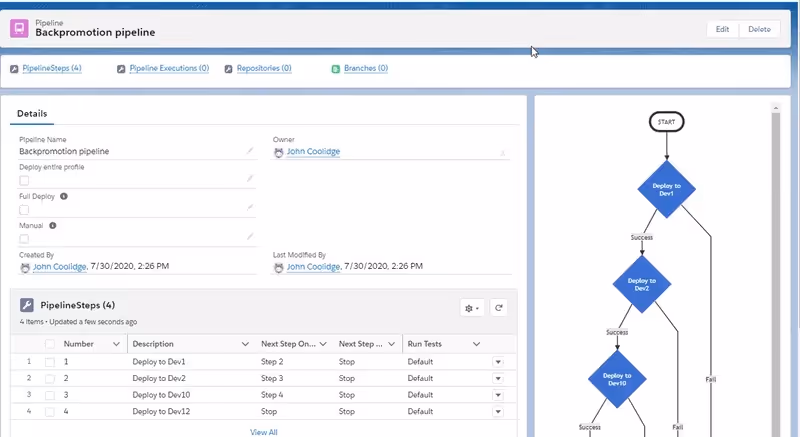This screenshot has width=800, height=437.
Task: Click the Created By avatar icon
Action: click(x=25, y=268)
